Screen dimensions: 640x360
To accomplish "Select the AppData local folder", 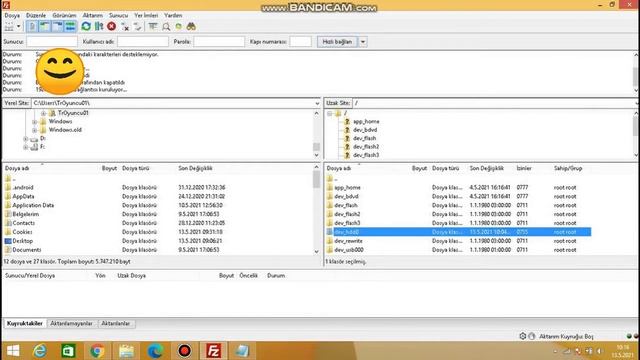I will point(23,196).
